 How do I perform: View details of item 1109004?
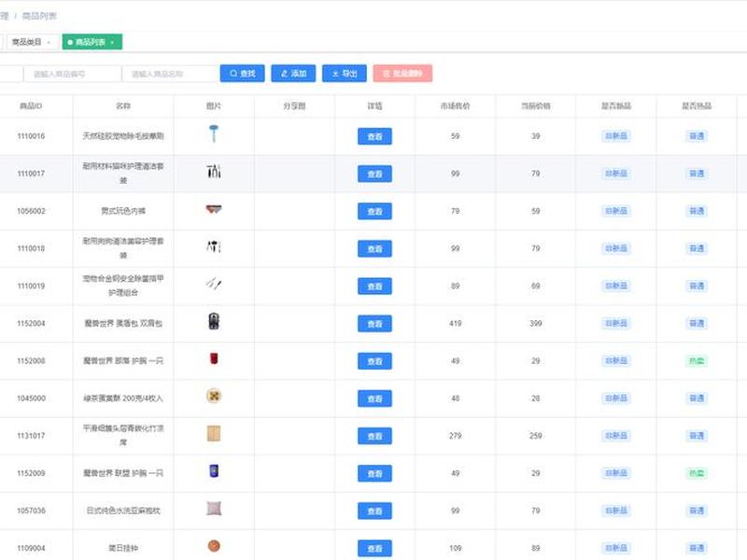(x=374, y=548)
